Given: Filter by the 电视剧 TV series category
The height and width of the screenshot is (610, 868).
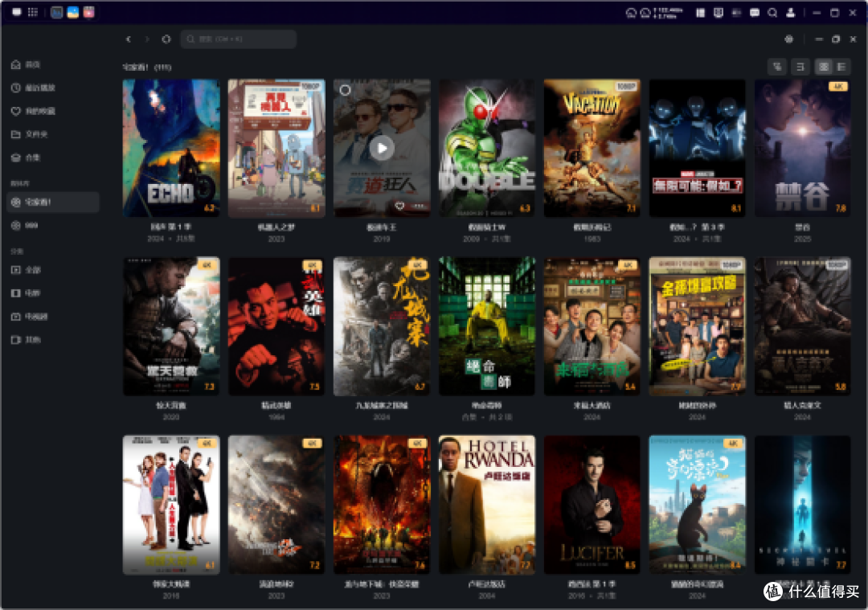Looking at the screenshot, I should [52, 317].
